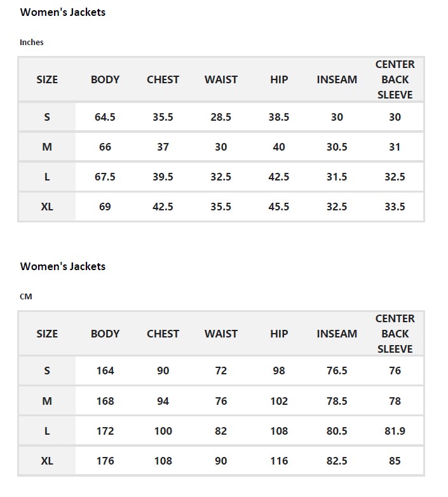Click the CENTER BACK SLEEVE header in Inches table
The image size is (448, 497).
(395, 79)
